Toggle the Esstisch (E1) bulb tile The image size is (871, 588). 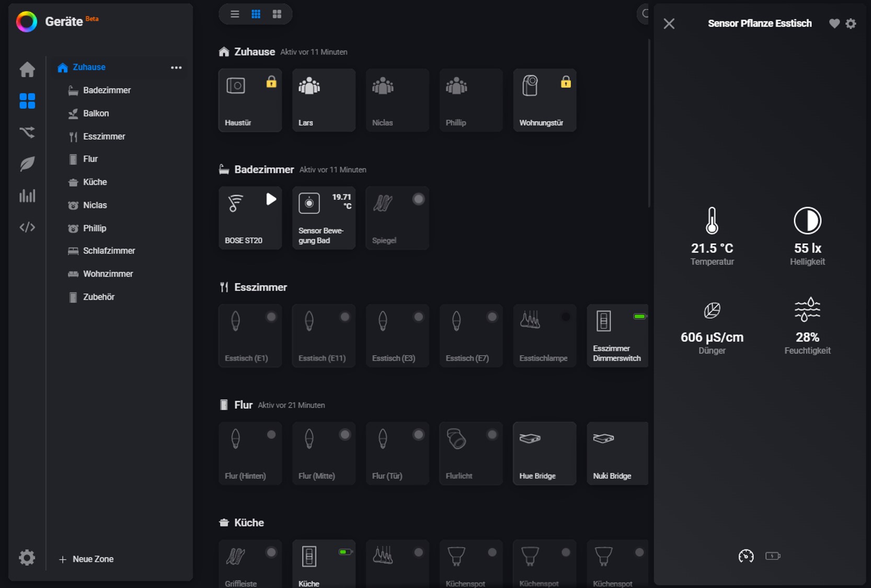[x=250, y=336]
